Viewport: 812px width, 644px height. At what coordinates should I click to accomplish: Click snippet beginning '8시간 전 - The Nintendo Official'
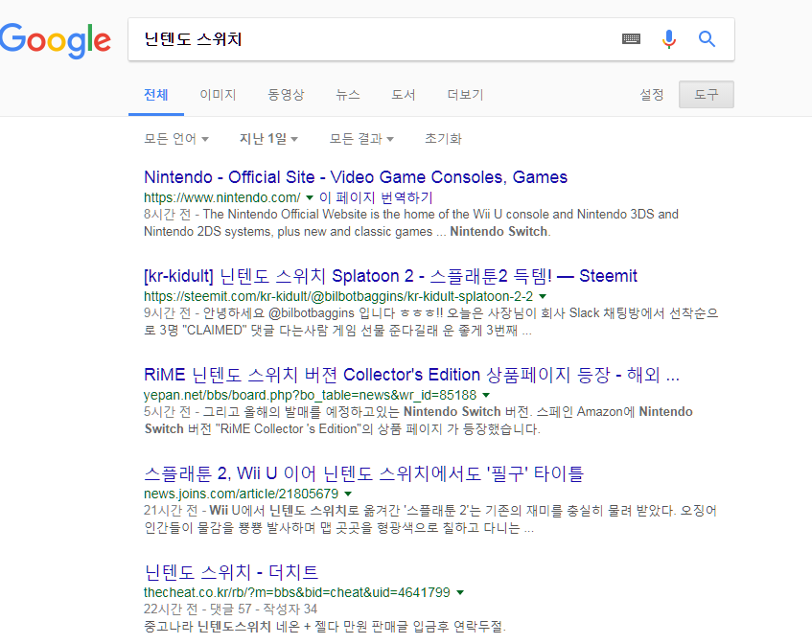(411, 222)
